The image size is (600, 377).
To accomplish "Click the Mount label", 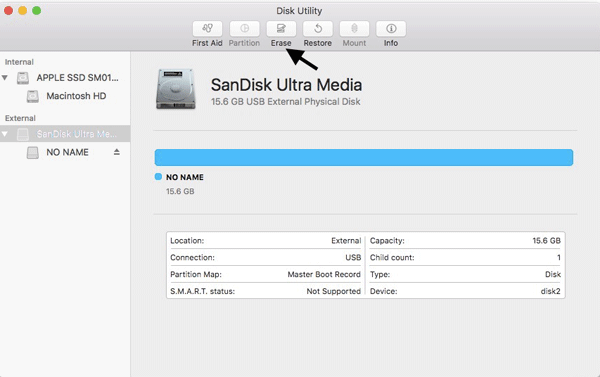I will [x=354, y=43].
